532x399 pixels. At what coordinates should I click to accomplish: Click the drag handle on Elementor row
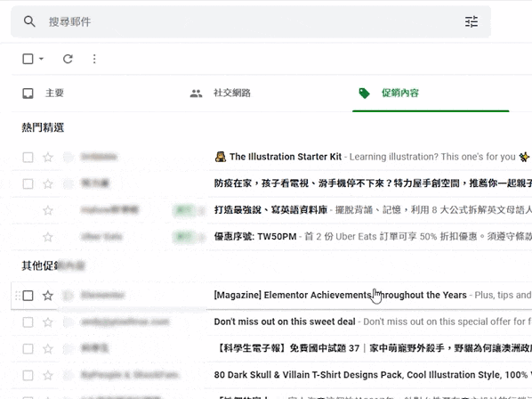click(x=17, y=296)
